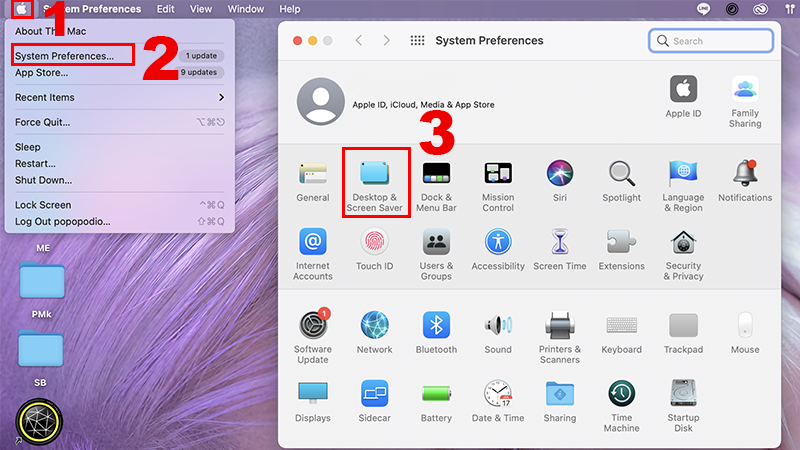Go forward with the right chevron
Screen dimensions: 800x450
(x=386, y=40)
